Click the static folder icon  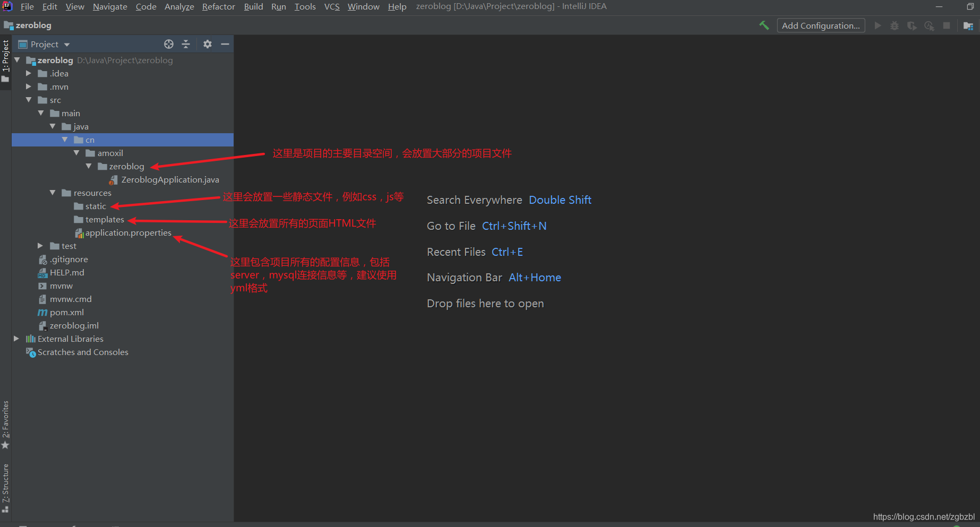pos(79,206)
